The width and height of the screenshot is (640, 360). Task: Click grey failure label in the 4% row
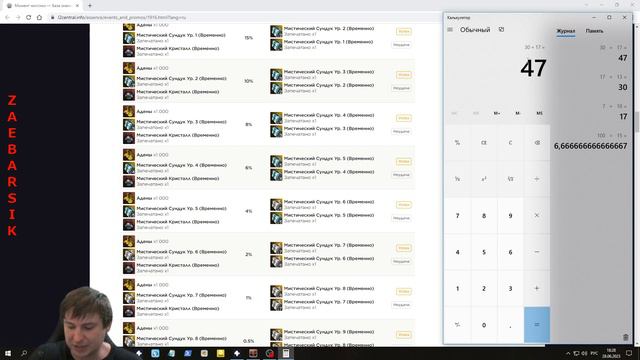pos(401,218)
